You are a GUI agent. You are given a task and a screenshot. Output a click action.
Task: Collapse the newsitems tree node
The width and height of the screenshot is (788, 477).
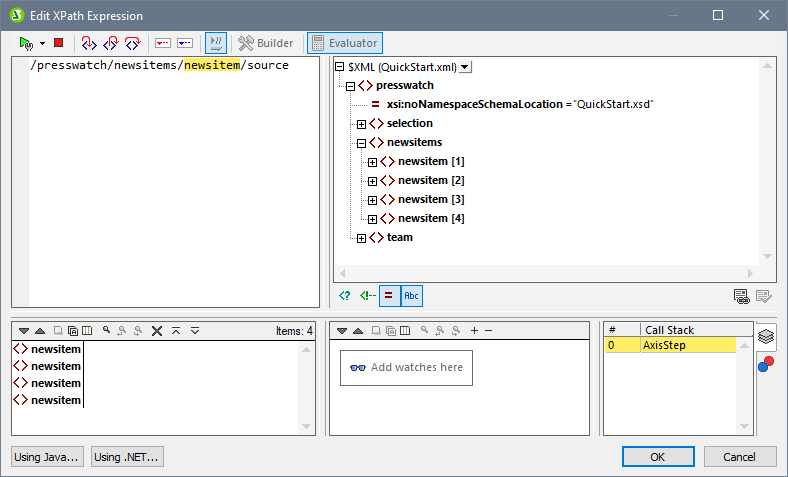(x=361, y=143)
